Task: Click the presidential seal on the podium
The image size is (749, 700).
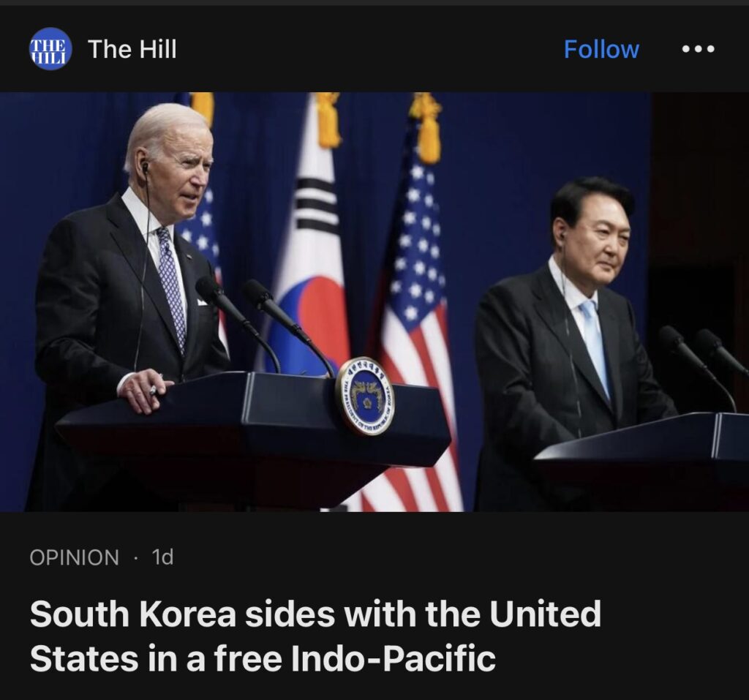Action: pyautogui.click(x=365, y=396)
